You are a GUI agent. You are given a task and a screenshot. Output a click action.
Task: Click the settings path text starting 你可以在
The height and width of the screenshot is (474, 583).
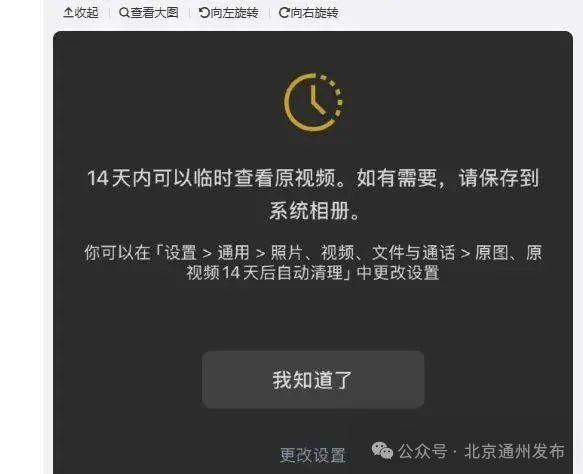coord(313,253)
